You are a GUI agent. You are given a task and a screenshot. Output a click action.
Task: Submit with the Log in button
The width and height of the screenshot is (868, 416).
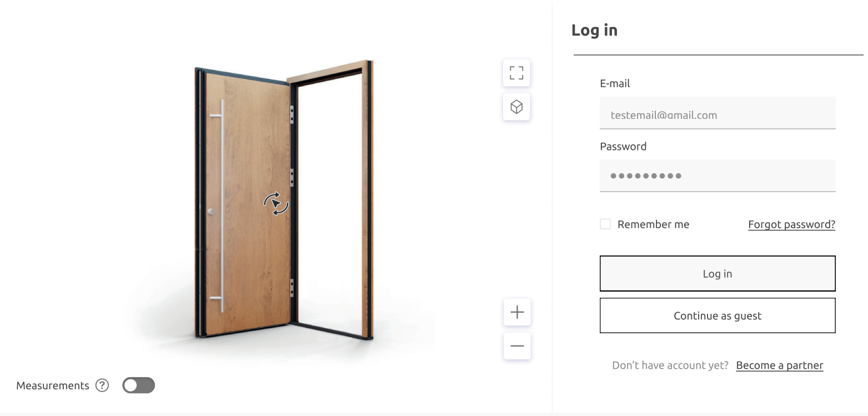[718, 273]
